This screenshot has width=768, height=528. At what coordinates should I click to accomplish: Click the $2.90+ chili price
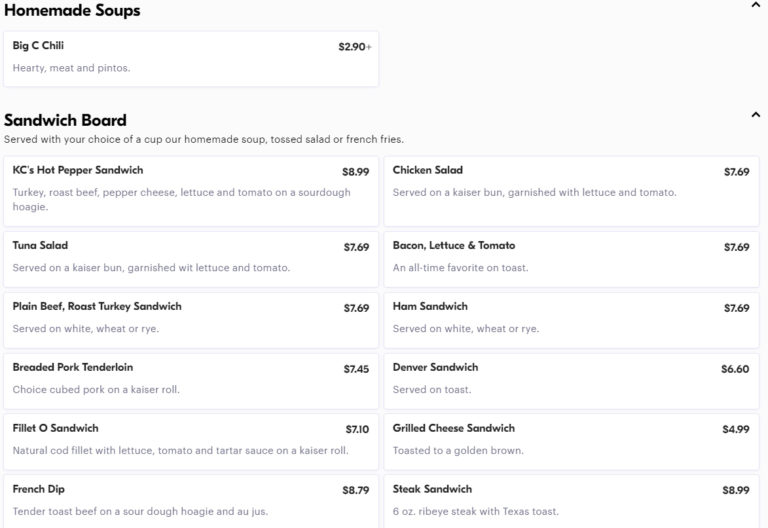click(355, 47)
